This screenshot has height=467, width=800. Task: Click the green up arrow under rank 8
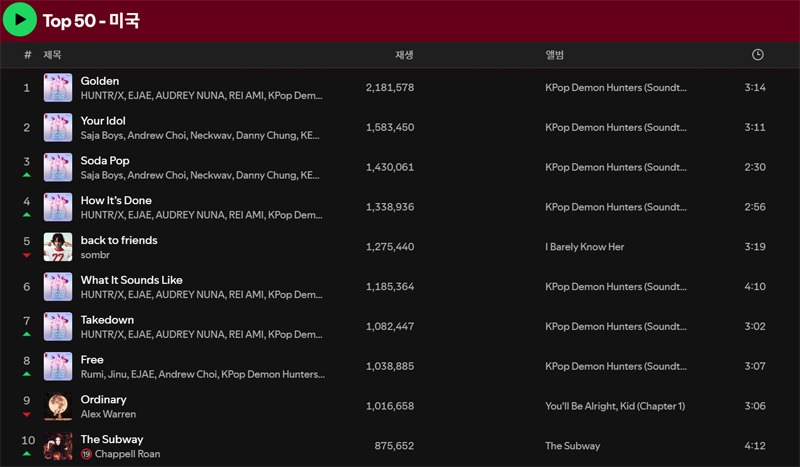click(x=27, y=374)
